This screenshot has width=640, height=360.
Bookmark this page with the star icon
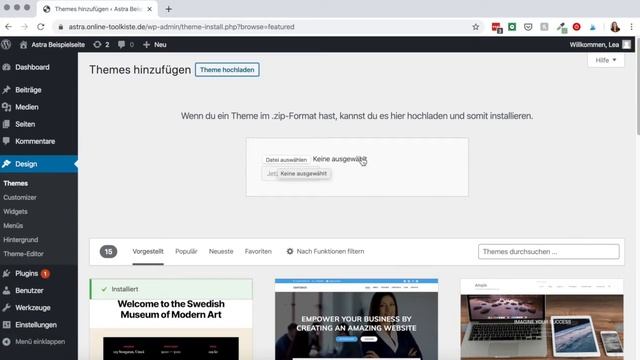[476, 27]
